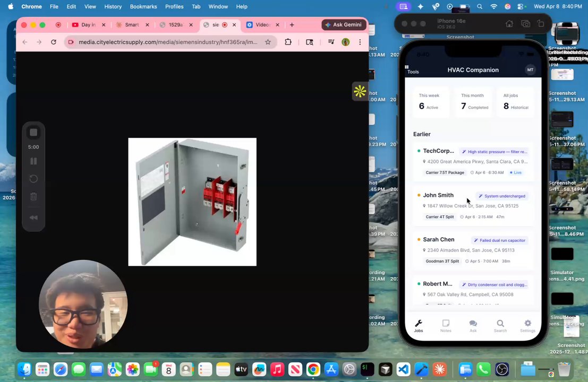The image size is (588, 382).
Task: Open the Settings gear tab in HVAC Companion
Action: (x=527, y=326)
